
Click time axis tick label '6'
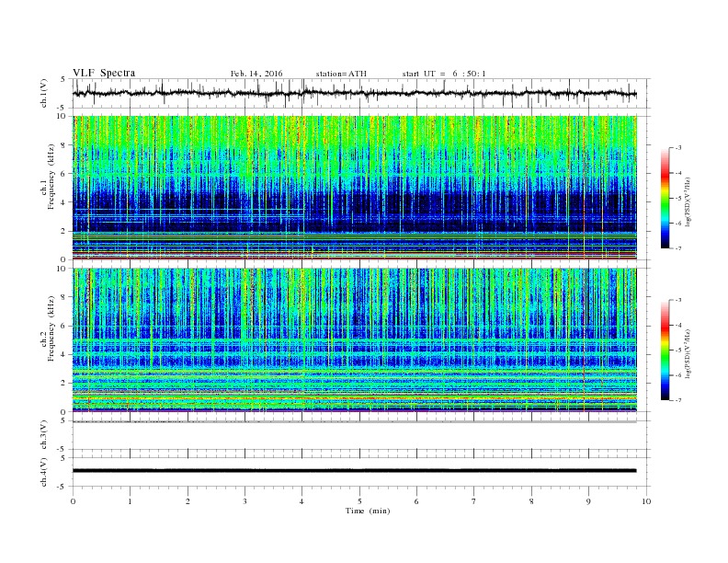coord(416,501)
